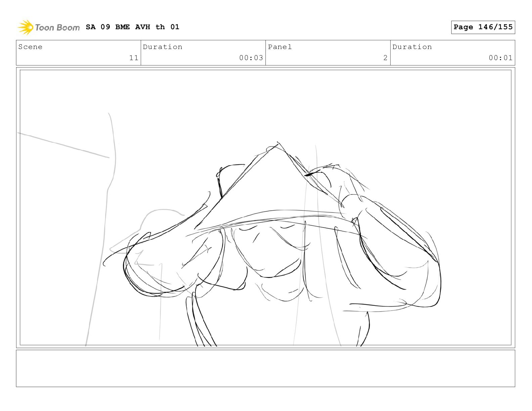Click the Duration label next to Panel
Screen dimensions: 532x411
pyautogui.click(x=412, y=47)
